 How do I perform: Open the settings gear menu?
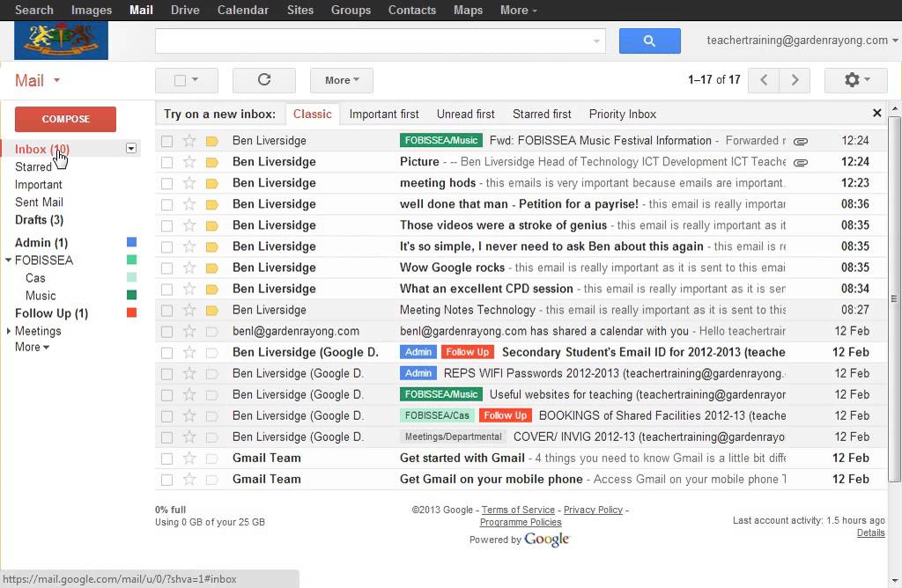pyautogui.click(x=855, y=80)
